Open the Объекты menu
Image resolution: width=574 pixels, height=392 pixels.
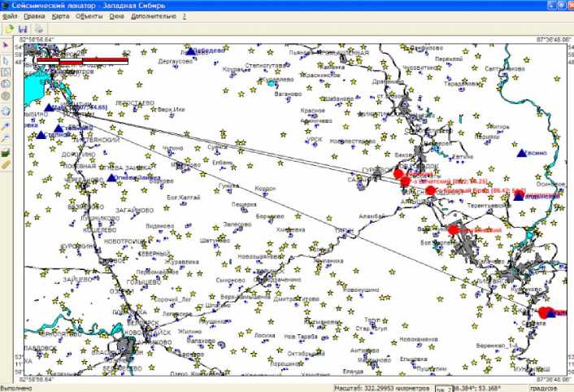pyautogui.click(x=89, y=16)
